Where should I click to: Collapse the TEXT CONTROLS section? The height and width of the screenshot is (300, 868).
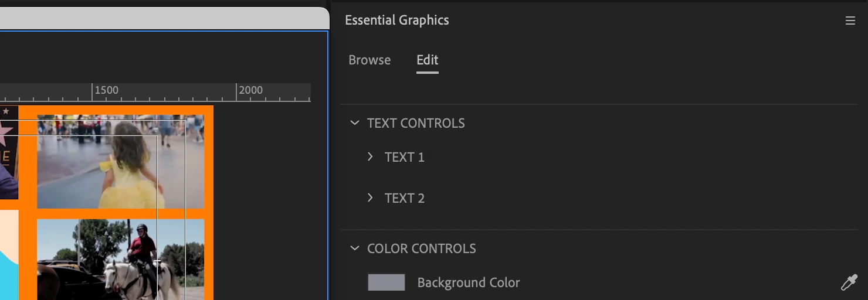[x=354, y=123]
